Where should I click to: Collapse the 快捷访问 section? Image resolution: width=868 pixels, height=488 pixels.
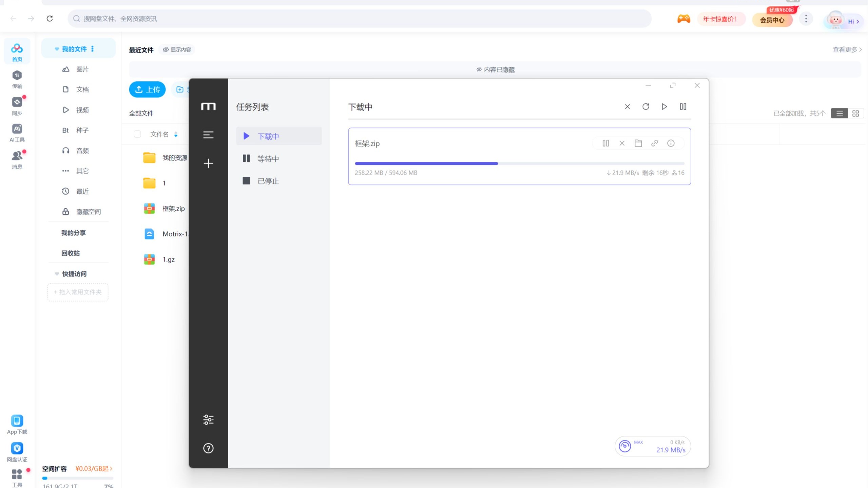[57, 274]
